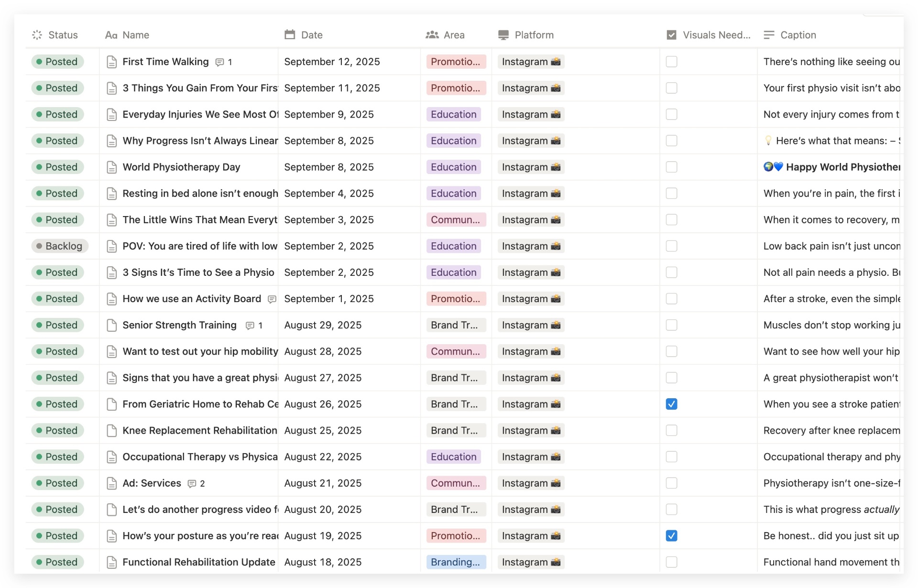Click the August 22, 2025 date cell
Viewport: 918px width, 588px height.
tap(349, 457)
